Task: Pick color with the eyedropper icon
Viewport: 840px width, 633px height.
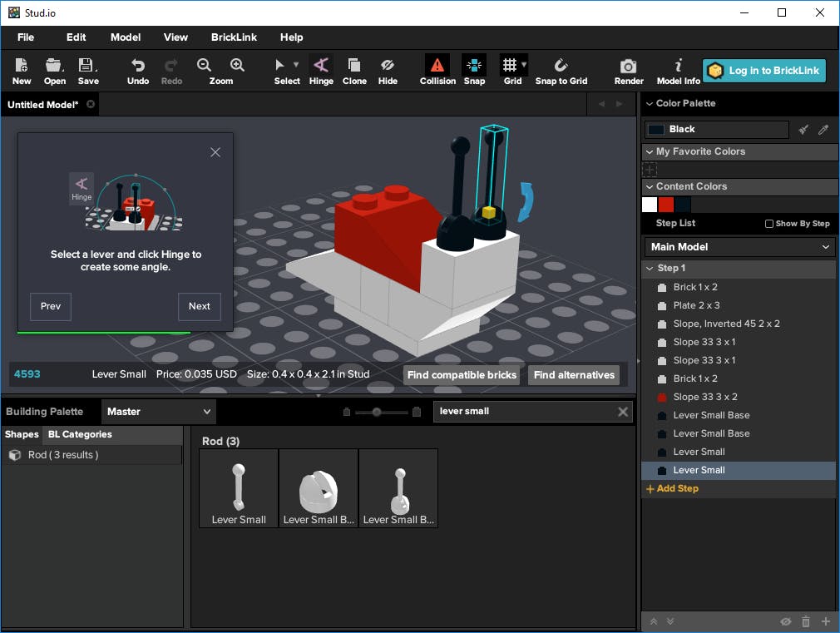Action: coord(823,130)
